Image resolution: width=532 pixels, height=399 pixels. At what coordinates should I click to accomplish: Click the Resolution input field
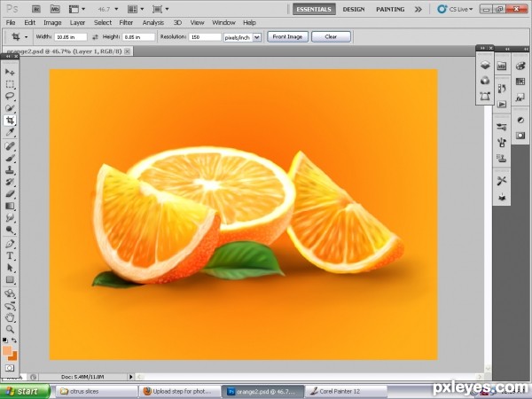tap(205, 37)
